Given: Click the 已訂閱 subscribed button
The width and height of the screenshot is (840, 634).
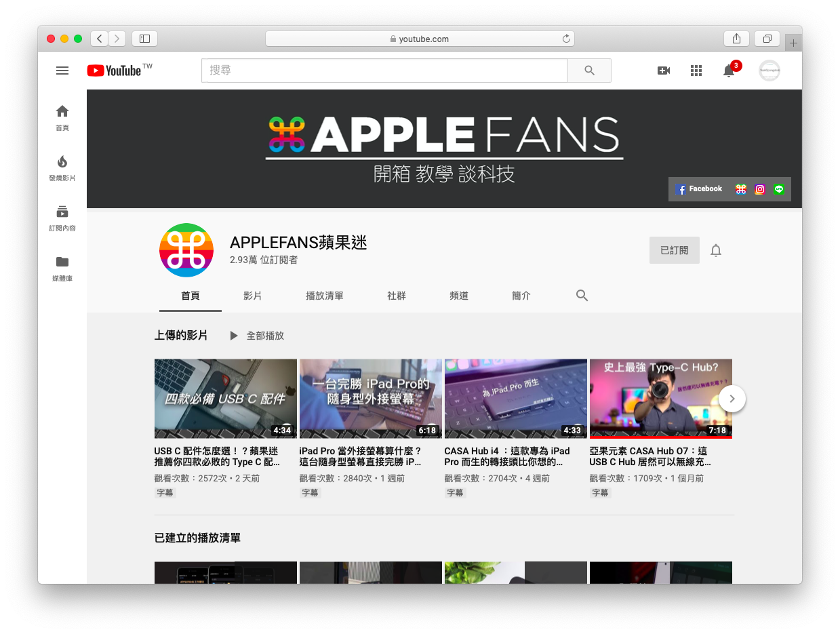Looking at the screenshot, I should point(675,250).
